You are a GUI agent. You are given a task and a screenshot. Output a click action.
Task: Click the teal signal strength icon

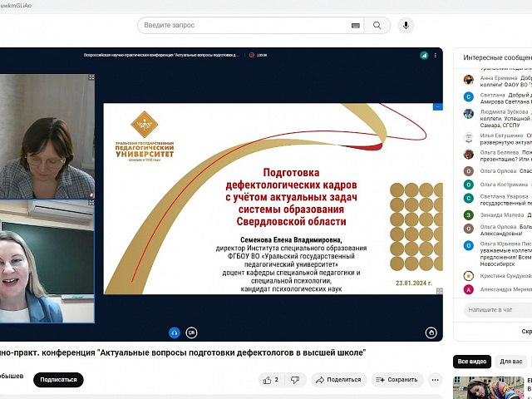click(x=424, y=56)
